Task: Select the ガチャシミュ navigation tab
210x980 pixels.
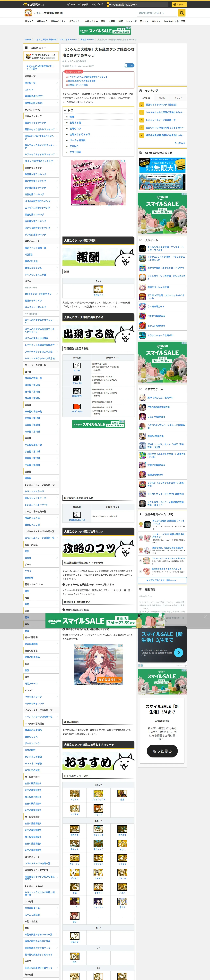Action: (75, 21)
